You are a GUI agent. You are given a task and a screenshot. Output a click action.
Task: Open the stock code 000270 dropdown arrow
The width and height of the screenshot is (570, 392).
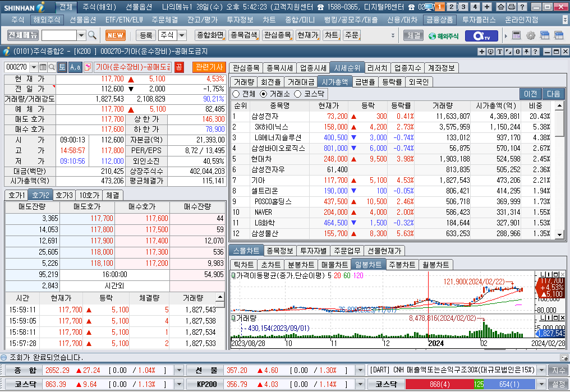click(34, 67)
